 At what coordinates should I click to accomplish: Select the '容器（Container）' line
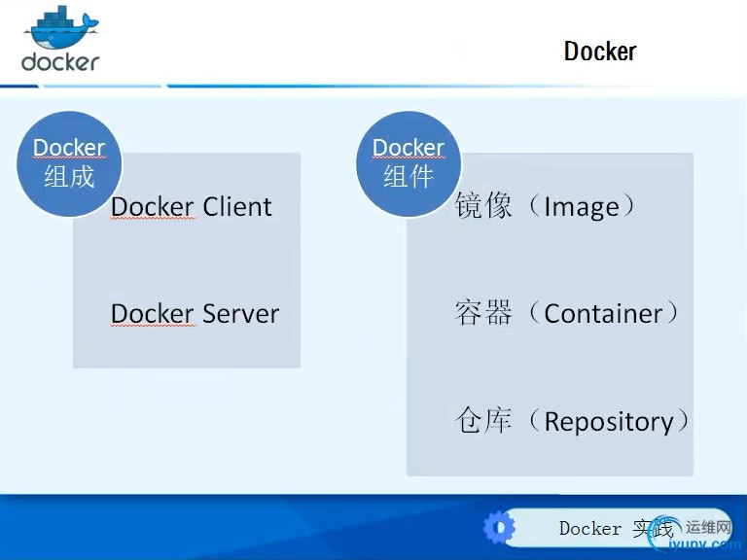[567, 313]
